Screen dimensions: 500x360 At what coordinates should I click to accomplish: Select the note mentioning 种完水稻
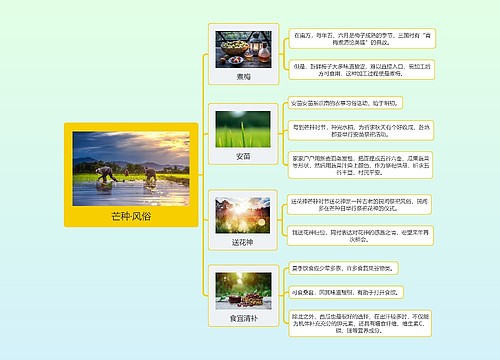click(x=361, y=130)
